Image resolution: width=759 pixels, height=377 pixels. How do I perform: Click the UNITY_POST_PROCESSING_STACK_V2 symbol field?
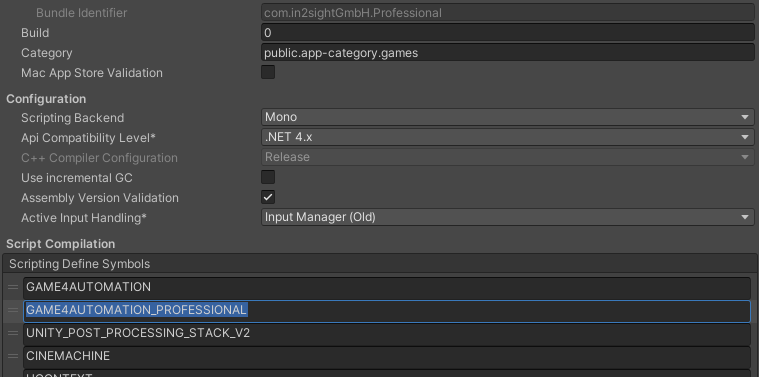pyautogui.click(x=387, y=333)
